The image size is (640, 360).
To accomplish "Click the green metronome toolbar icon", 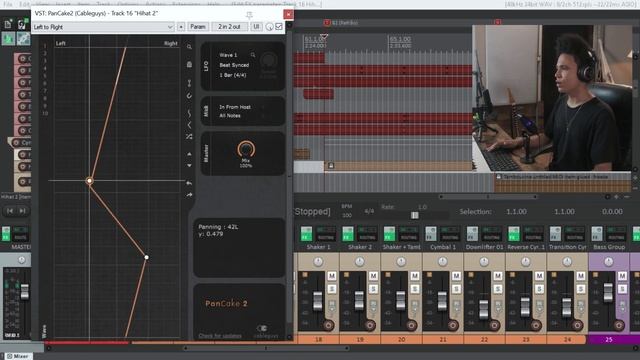I will pyautogui.click(x=8, y=39).
